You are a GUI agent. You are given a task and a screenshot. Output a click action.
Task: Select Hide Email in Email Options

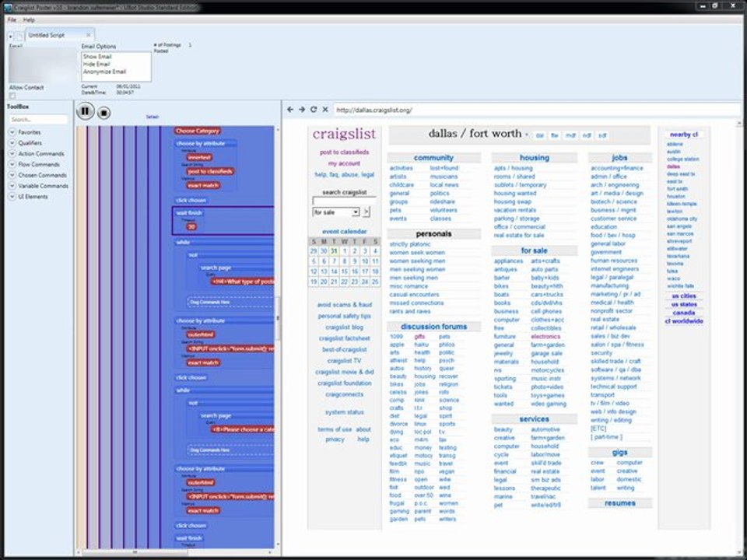96,64
